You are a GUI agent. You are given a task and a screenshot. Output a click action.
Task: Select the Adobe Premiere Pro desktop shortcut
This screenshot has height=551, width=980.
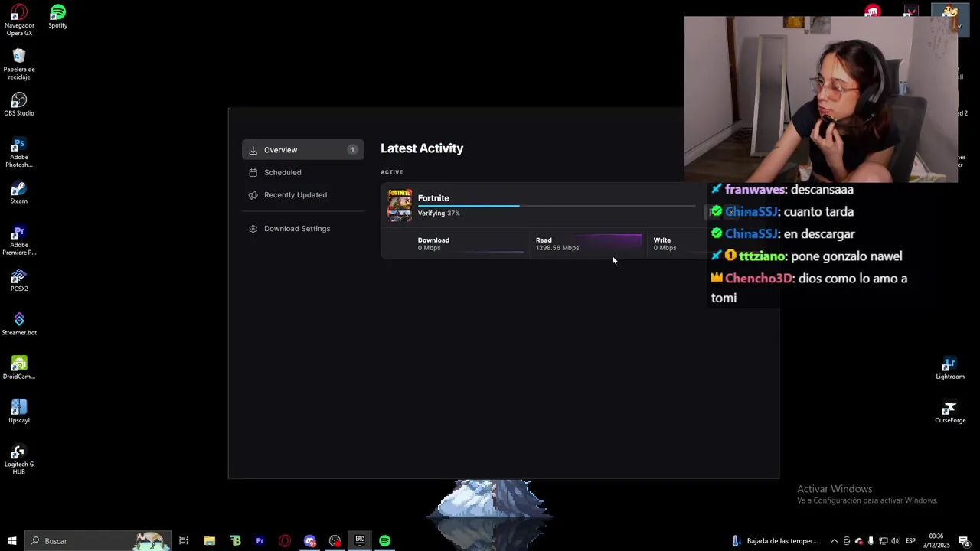[19, 240]
